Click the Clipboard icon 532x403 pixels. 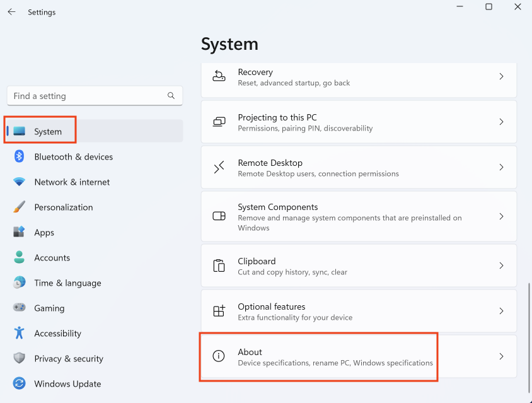(219, 266)
